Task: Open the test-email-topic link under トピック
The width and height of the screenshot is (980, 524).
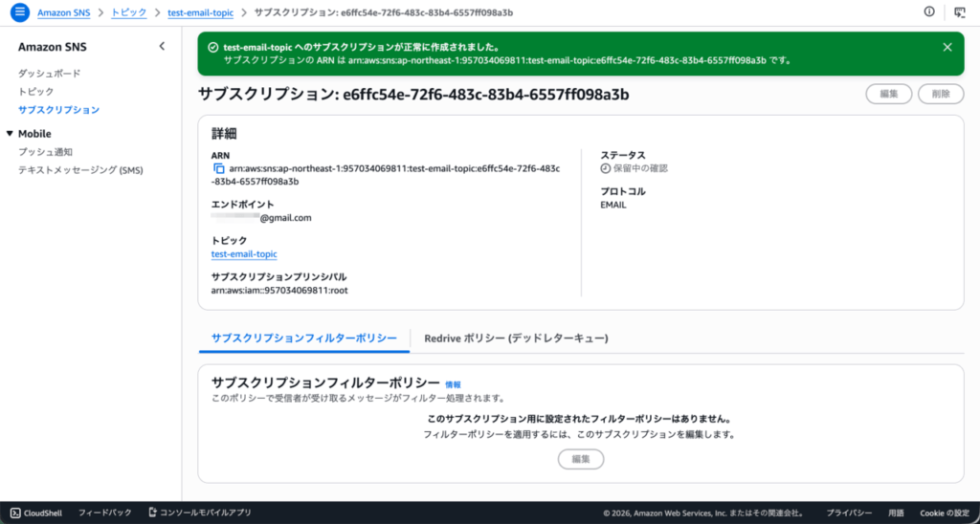Action: [244, 254]
